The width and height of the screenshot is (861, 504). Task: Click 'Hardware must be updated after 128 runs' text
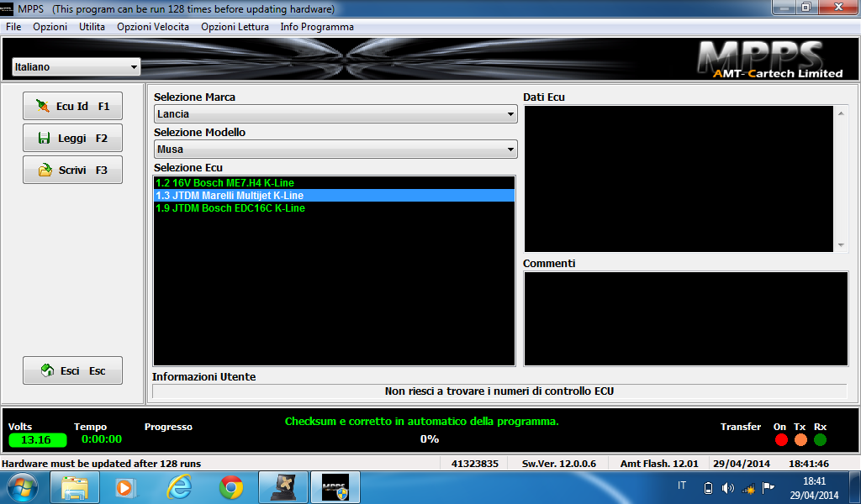coord(102,464)
